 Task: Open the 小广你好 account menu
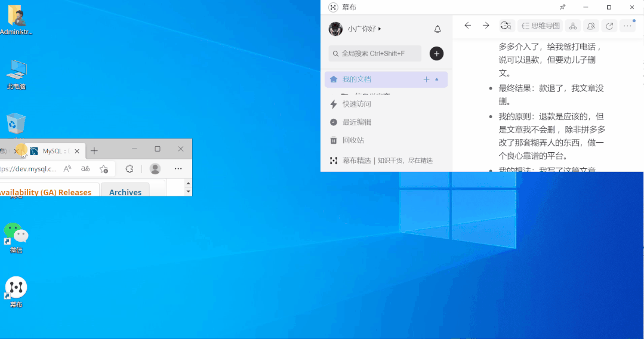pos(364,29)
